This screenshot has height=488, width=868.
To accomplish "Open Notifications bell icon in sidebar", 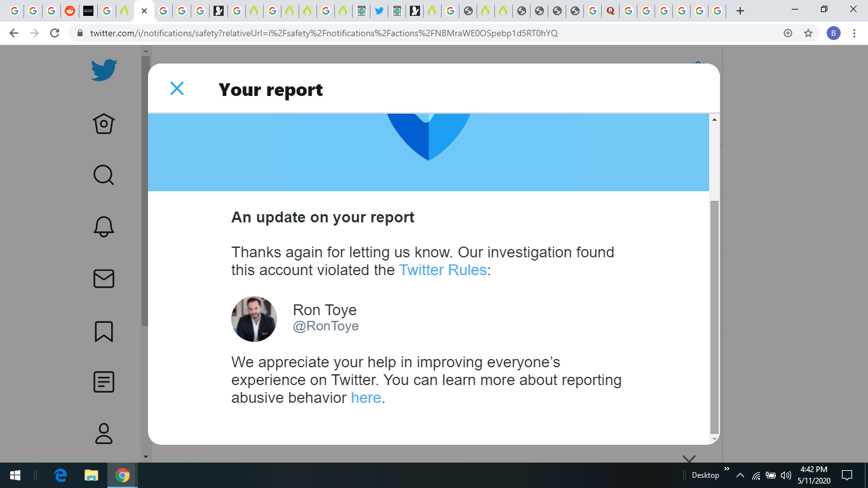I will [x=104, y=226].
